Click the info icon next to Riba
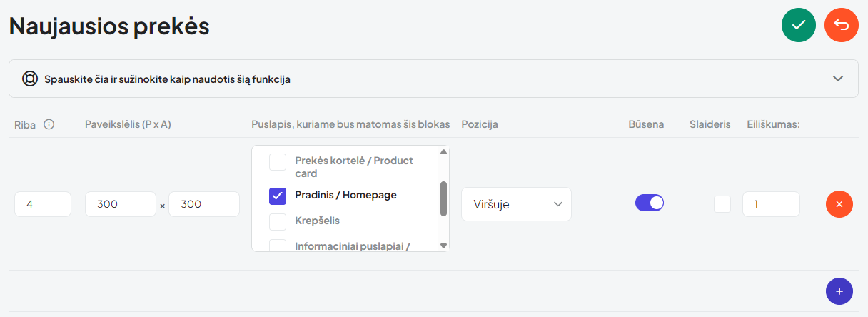Image resolution: width=868 pixels, height=317 pixels. click(49, 124)
